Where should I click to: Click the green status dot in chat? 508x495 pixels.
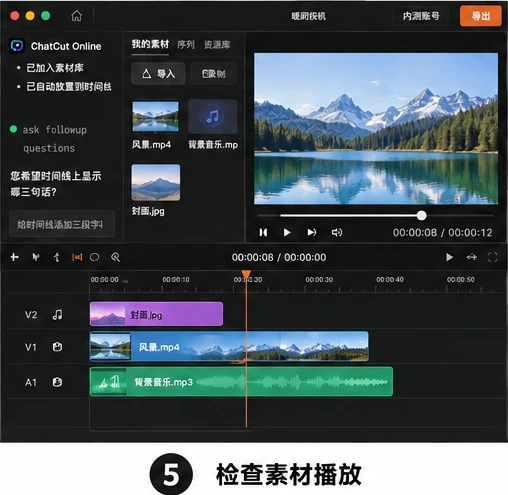(13, 129)
